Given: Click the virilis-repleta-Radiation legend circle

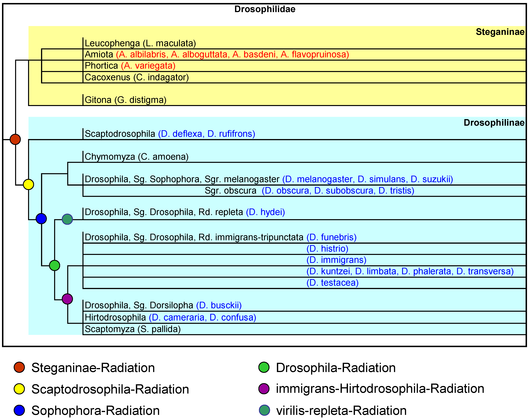Looking at the screenshot, I should (264, 410).
